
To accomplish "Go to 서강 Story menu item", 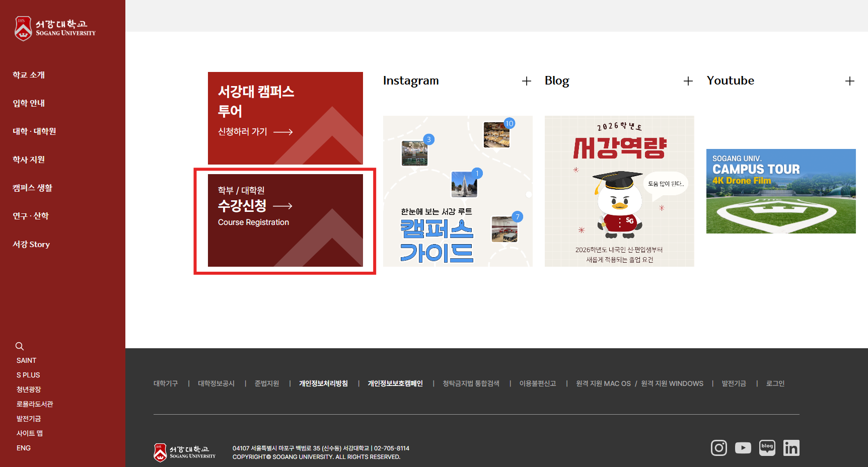I will click(31, 245).
